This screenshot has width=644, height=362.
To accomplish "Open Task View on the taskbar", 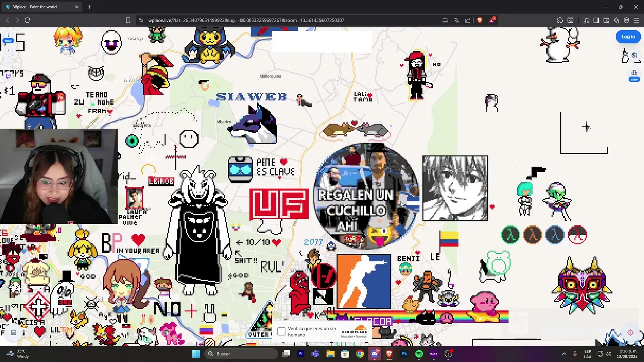I will (x=286, y=354).
